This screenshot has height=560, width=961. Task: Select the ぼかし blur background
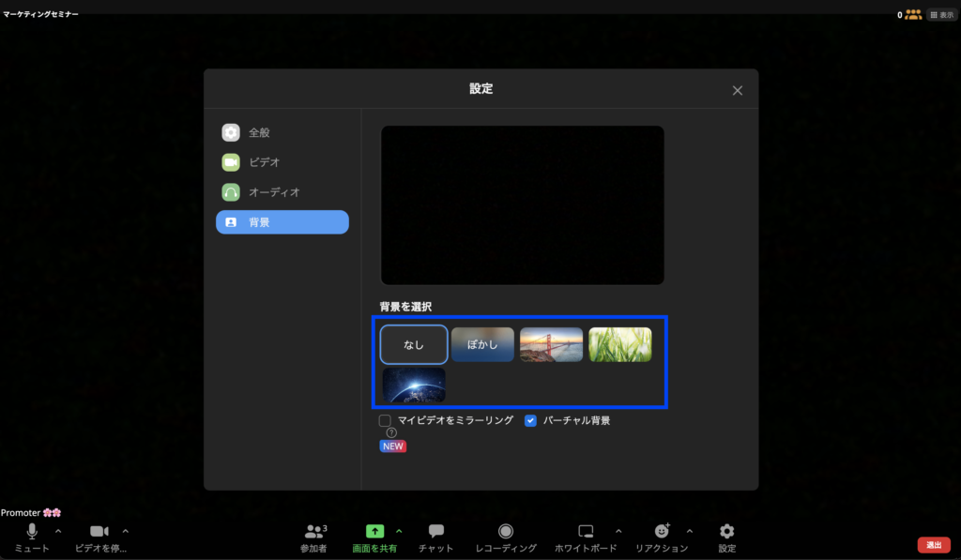[482, 344]
